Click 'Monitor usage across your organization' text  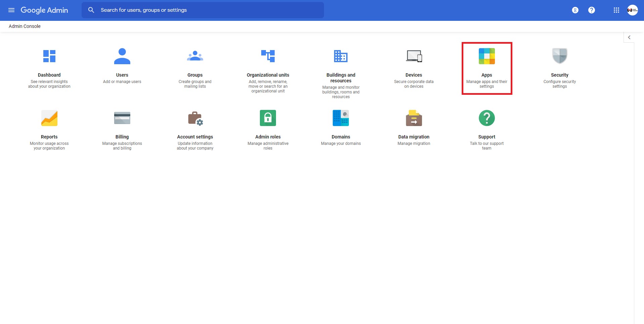pos(49,146)
